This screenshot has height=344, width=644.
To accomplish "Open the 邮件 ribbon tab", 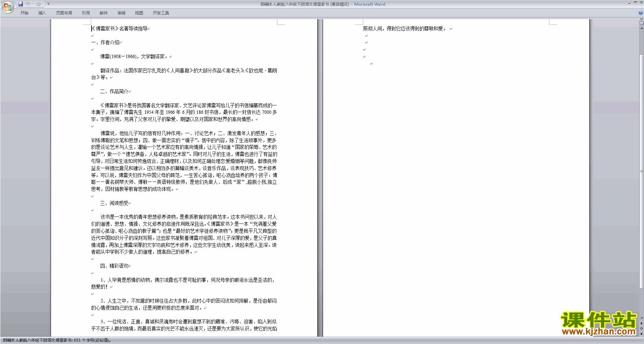I will coord(104,13).
